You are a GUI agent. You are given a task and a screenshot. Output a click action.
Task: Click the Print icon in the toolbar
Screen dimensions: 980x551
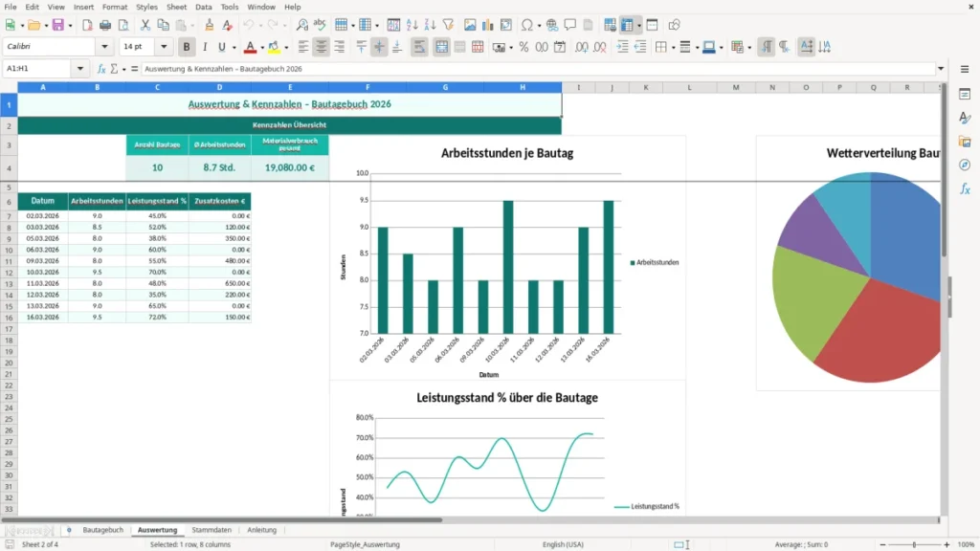tap(105, 25)
